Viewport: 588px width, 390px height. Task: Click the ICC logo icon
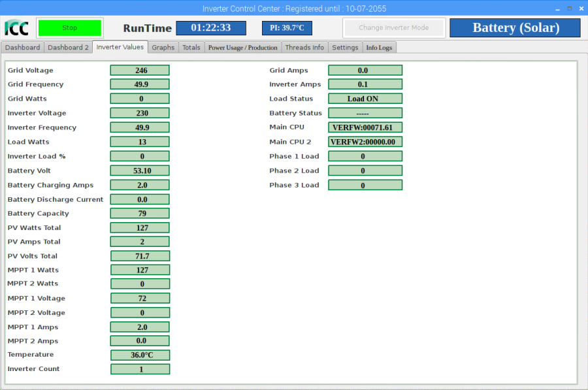pyautogui.click(x=16, y=28)
